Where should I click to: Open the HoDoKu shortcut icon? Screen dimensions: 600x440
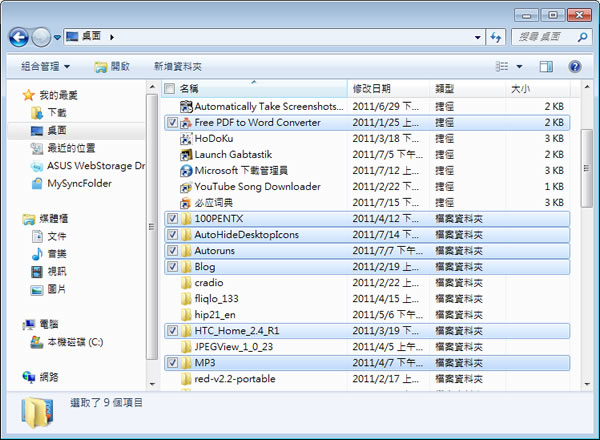186,139
